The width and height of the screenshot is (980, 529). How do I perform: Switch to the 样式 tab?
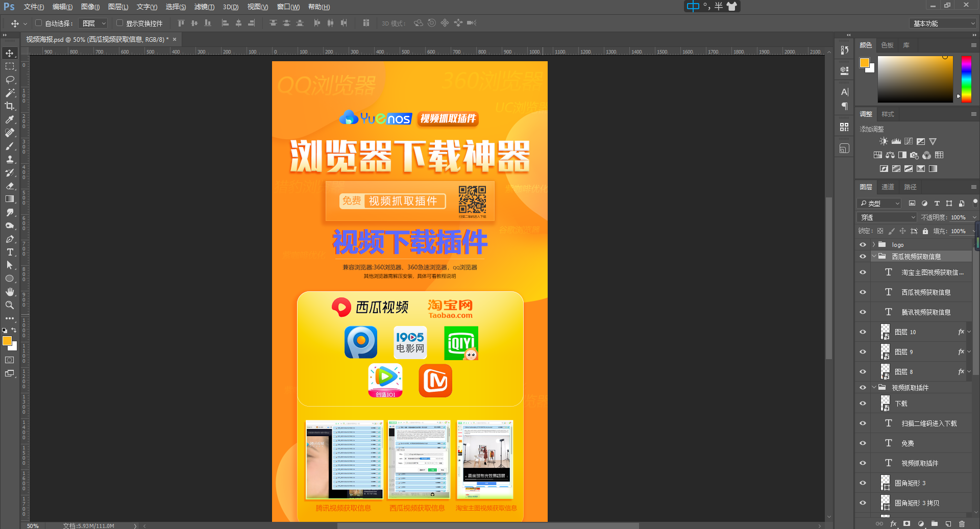click(888, 114)
